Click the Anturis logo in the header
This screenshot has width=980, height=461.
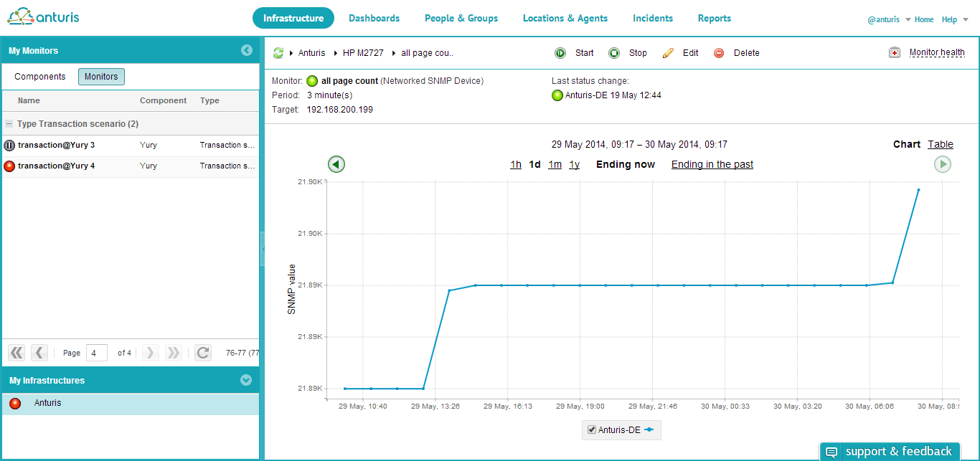click(x=43, y=15)
